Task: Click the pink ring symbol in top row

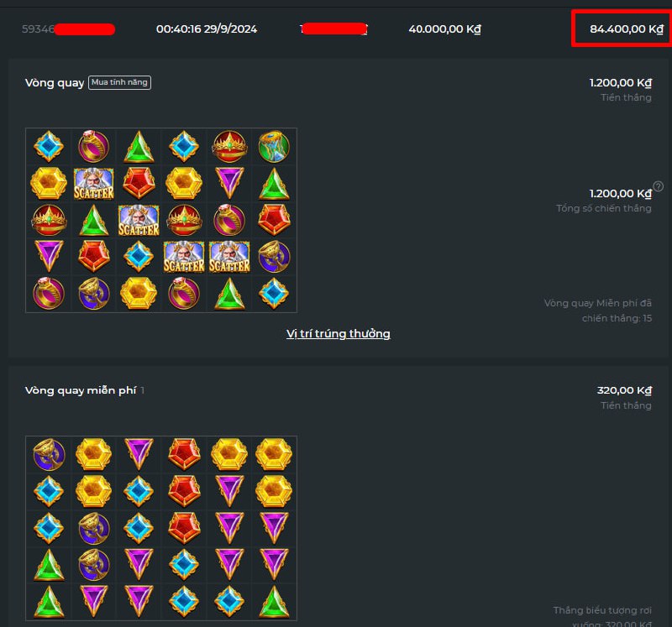Action: pos(94,147)
